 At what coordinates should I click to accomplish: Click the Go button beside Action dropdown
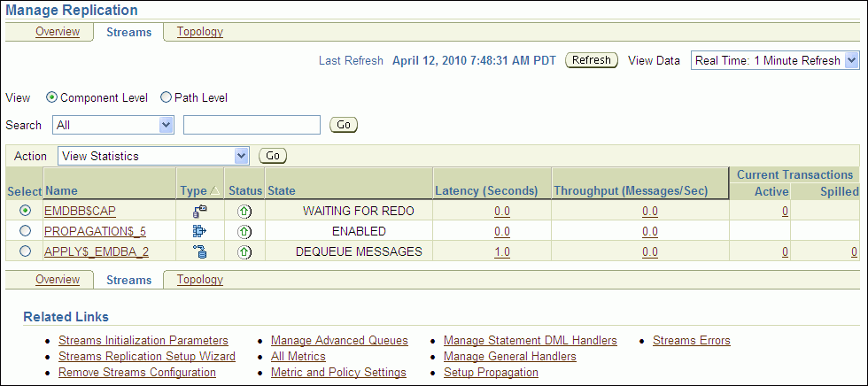pos(273,156)
